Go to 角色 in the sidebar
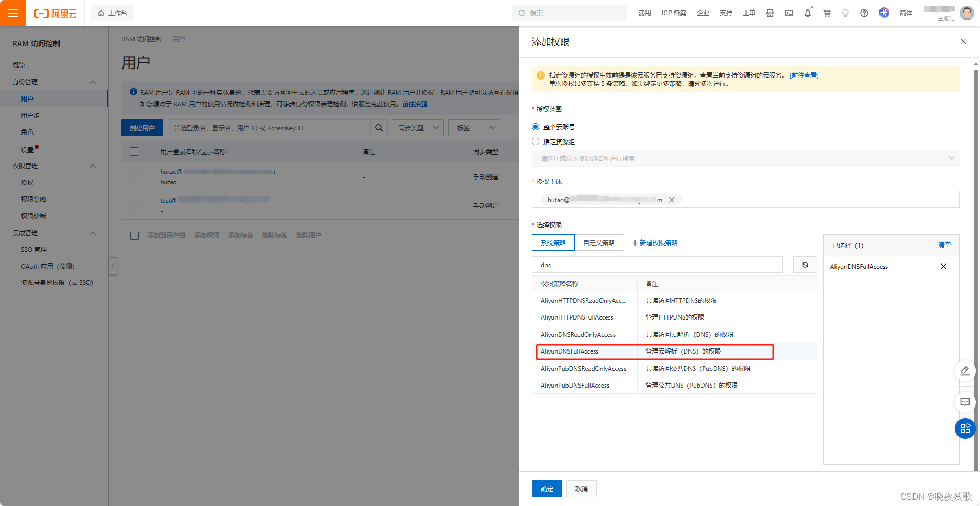The image size is (980, 506). point(27,133)
